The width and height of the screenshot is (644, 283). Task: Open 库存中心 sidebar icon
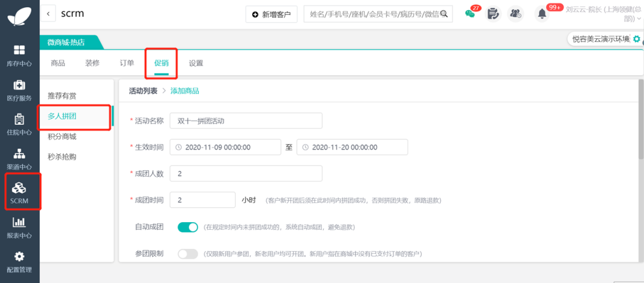coord(19,50)
